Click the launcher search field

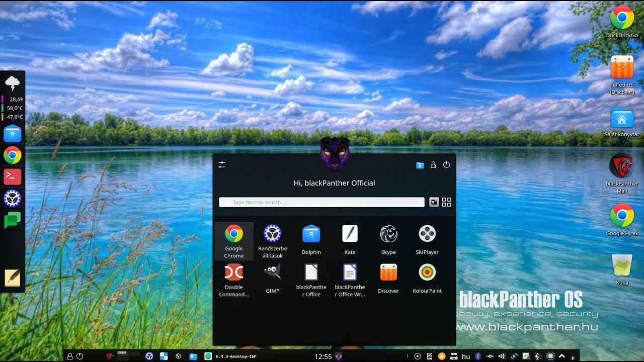[x=322, y=202]
